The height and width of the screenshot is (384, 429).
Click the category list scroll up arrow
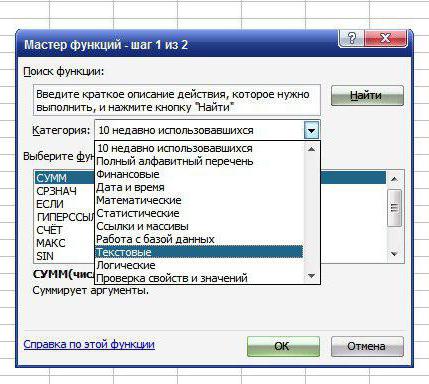pyautogui.click(x=312, y=149)
